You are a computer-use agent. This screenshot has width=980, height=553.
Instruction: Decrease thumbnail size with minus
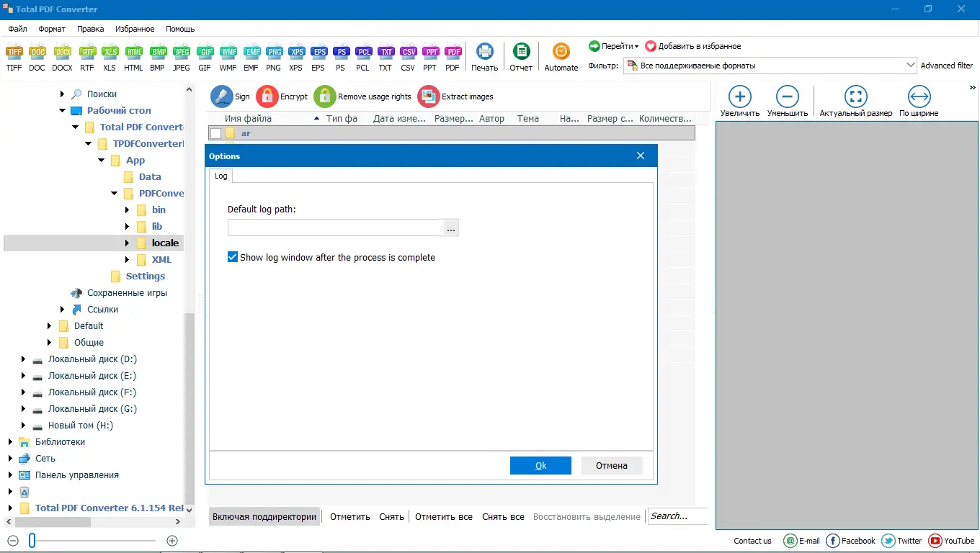click(x=13, y=541)
